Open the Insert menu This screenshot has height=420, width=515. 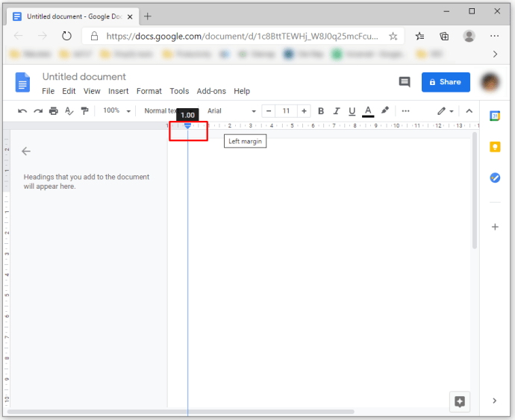(x=118, y=91)
